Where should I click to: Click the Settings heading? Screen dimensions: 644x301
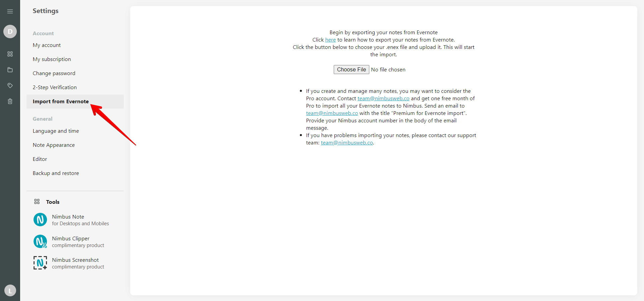[x=46, y=11]
